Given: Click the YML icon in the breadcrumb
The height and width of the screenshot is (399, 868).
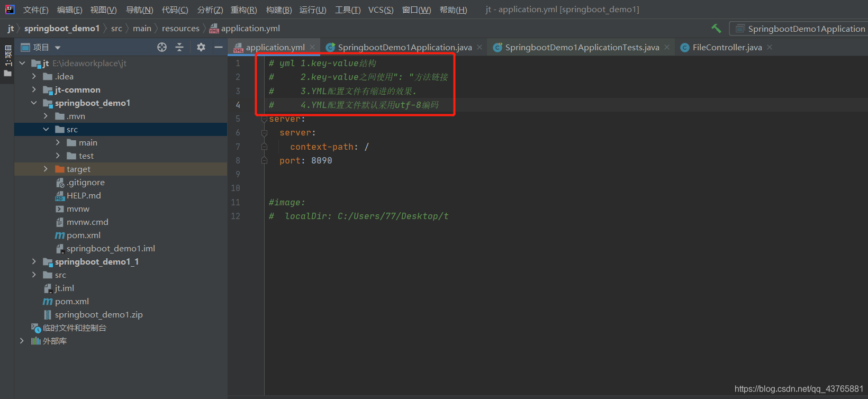Looking at the screenshot, I should pyautogui.click(x=214, y=29).
